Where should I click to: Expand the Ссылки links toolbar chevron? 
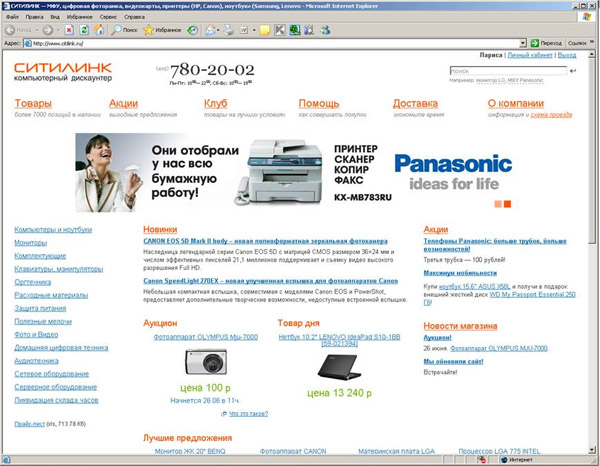pyautogui.click(x=592, y=42)
